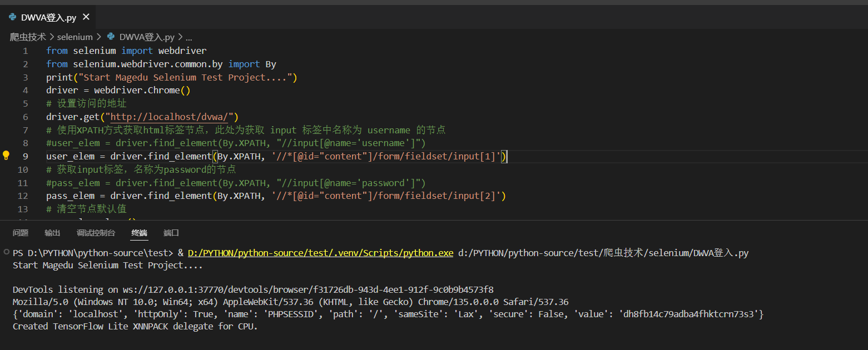868x350 pixels.
Task: Click the 'user_elem' variable on line 9
Action: pos(70,156)
